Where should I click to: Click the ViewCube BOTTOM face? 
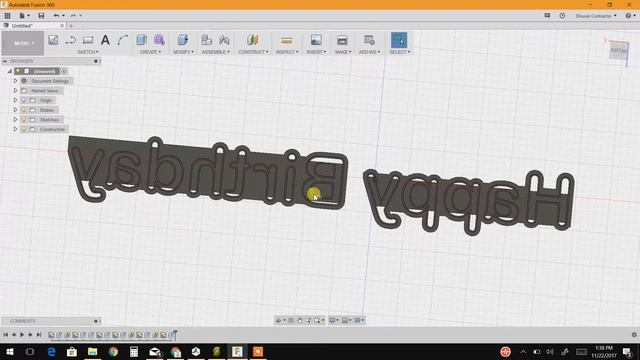(618, 51)
